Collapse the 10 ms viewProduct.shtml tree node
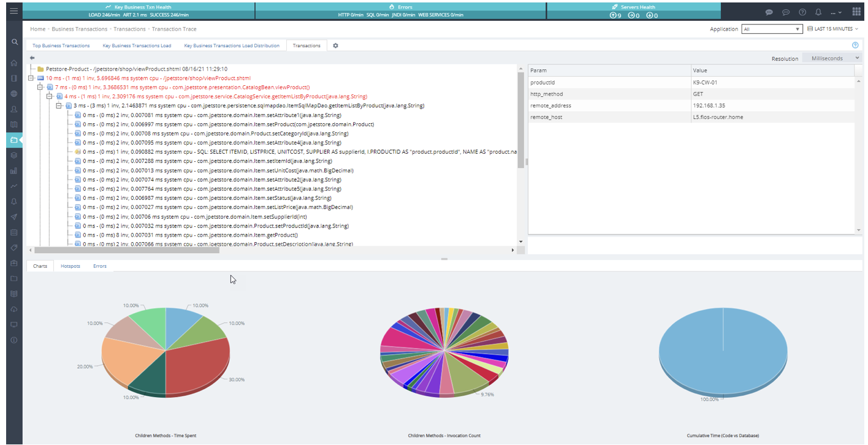This screenshot has width=868, height=445. tap(32, 78)
